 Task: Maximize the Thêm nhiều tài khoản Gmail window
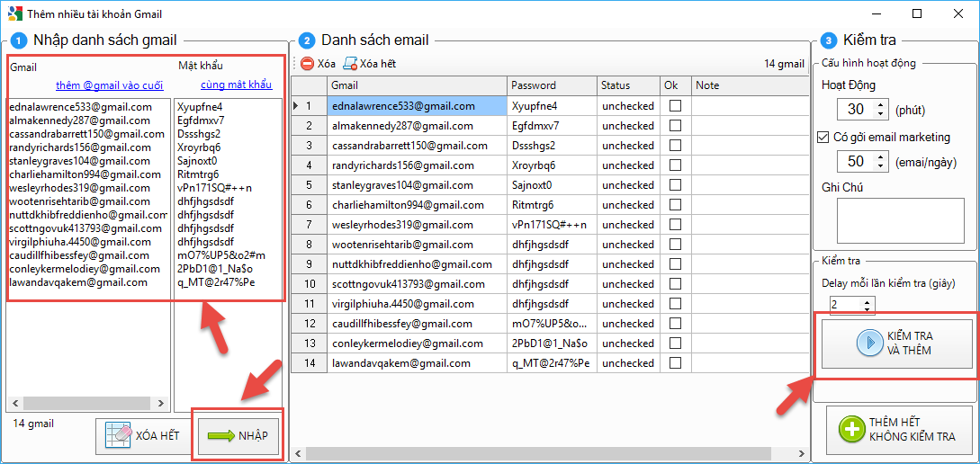(917, 13)
